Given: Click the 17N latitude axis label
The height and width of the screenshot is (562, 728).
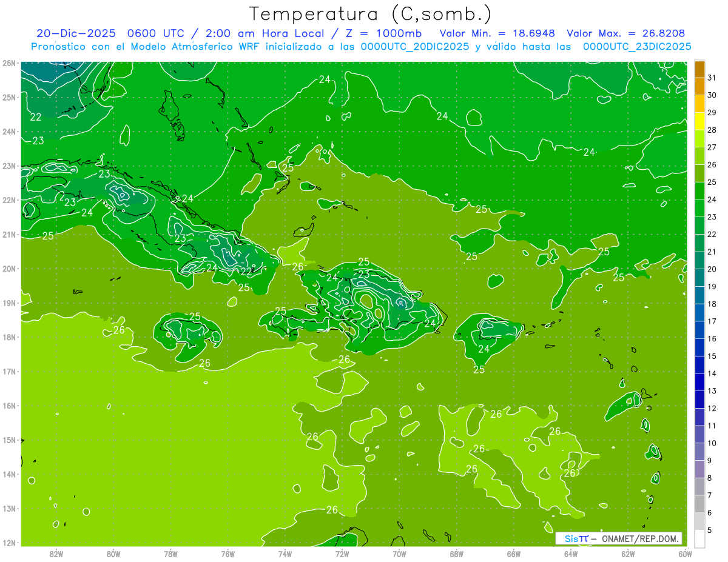Looking at the screenshot, I should pos(9,371).
